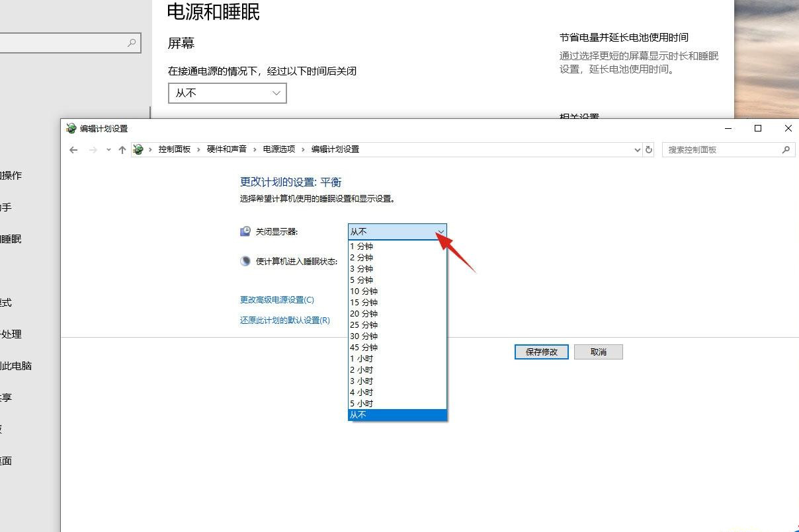Click the up-arrow icon in the address bar
The height and width of the screenshot is (532, 799).
click(122, 149)
